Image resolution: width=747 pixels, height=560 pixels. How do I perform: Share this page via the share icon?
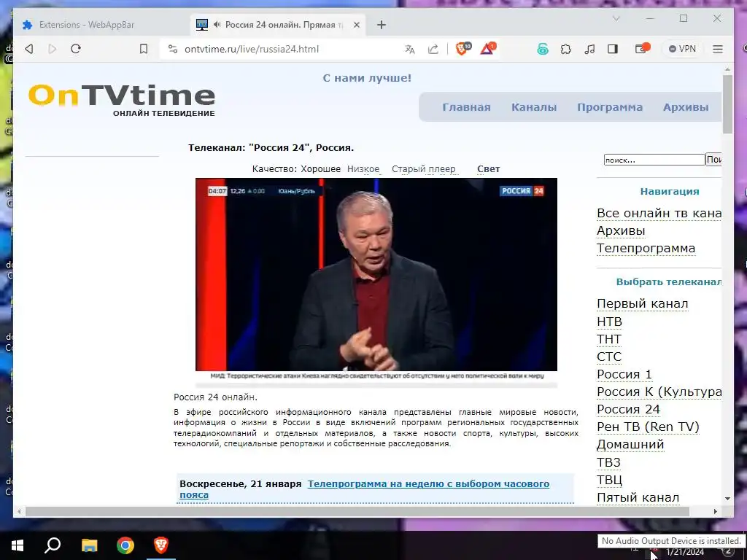pyautogui.click(x=433, y=49)
